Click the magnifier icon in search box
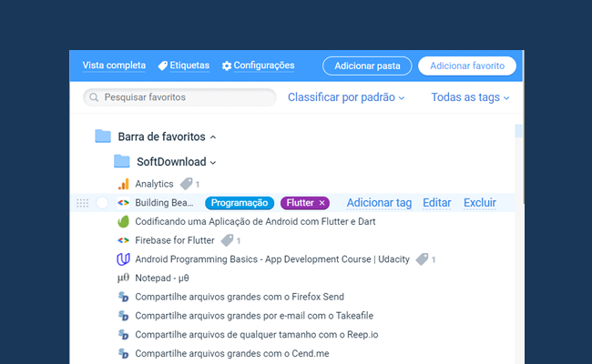This screenshot has height=364, width=592. point(94,97)
